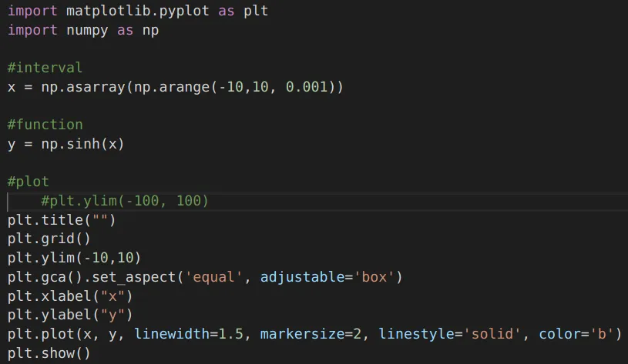The image size is (628, 364).
Task: Click the 'plt.title("")' line
Action: [x=62, y=220]
